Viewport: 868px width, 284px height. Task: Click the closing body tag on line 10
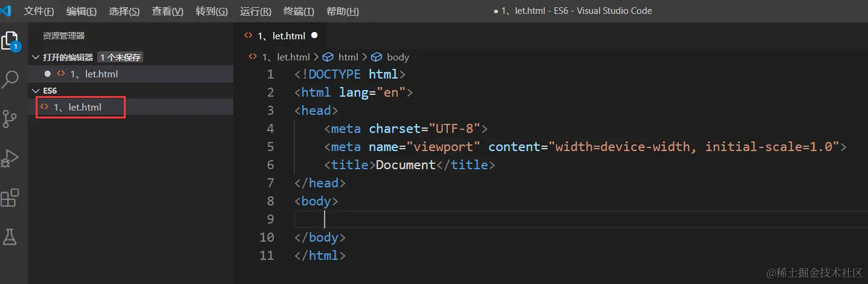tap(320, 237)
